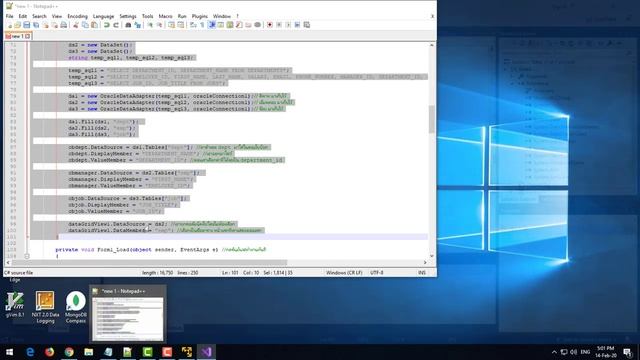Open the Tools menu

click(x=147, y=16)
